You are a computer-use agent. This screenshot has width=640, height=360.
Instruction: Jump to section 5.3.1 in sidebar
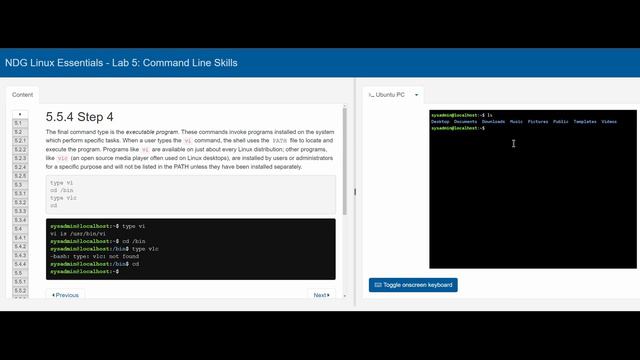coord(20,193)
